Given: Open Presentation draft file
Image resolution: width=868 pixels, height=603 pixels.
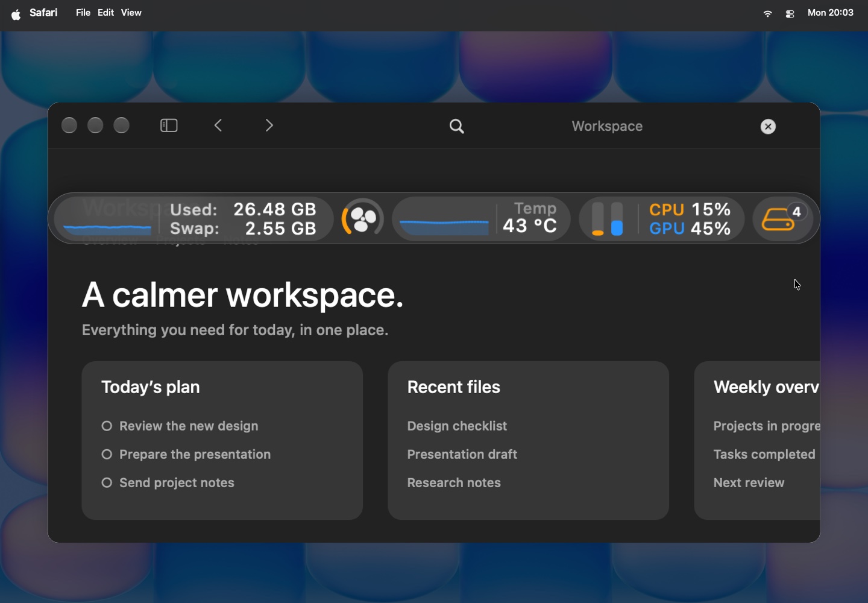Looking at the screenshot, I should click(462, 454).
